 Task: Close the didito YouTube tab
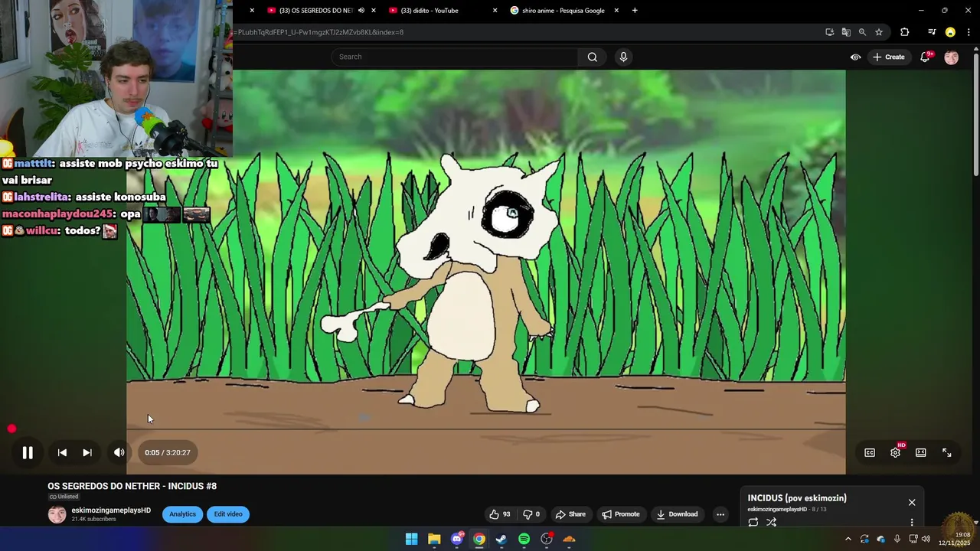(x=495, y=11)
